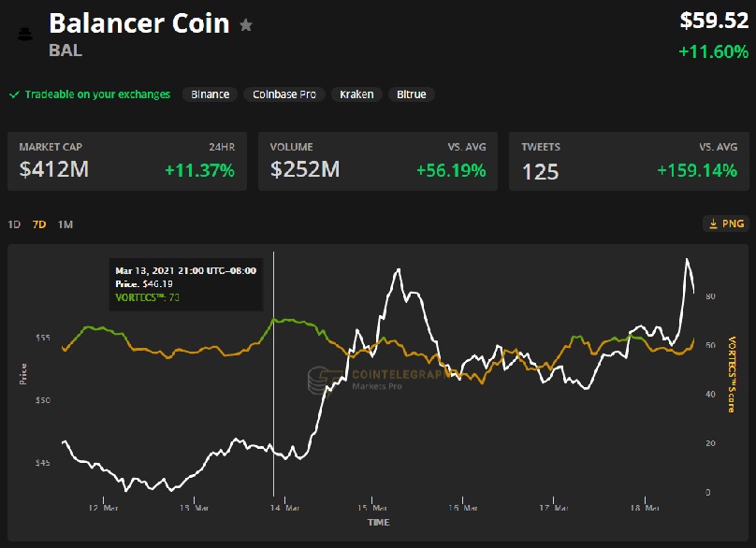The height and width of the screenshot is (548, 756).
Task: Click the chart tooltip showing Mar 13, 2021
Action: click(186, 284)
